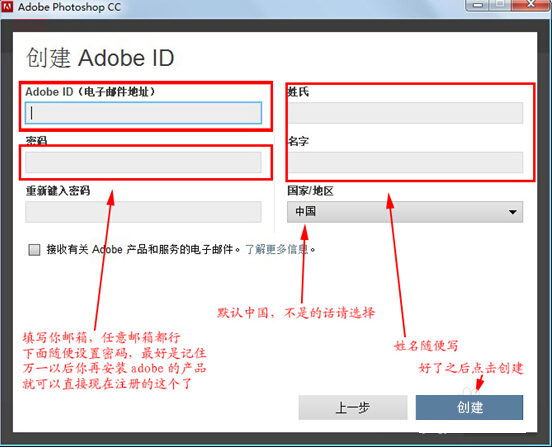Focus the 密码 password input field

click(143, 162)
